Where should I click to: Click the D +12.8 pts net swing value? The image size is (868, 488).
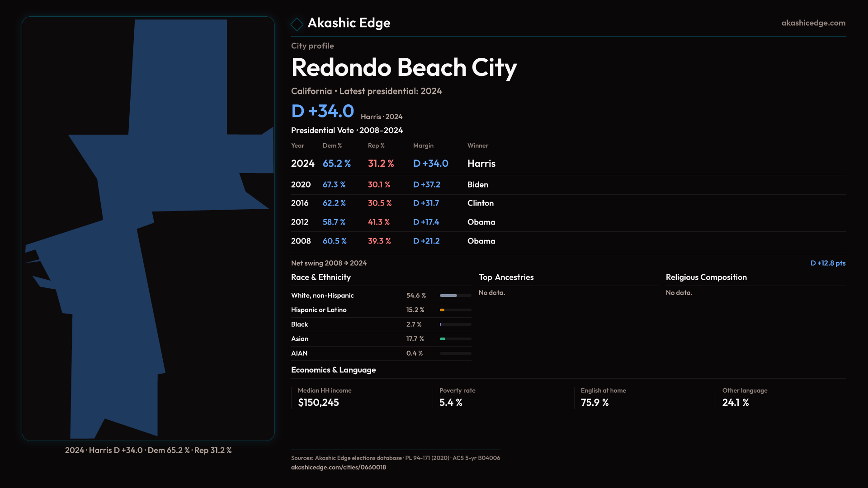point(827,263)
